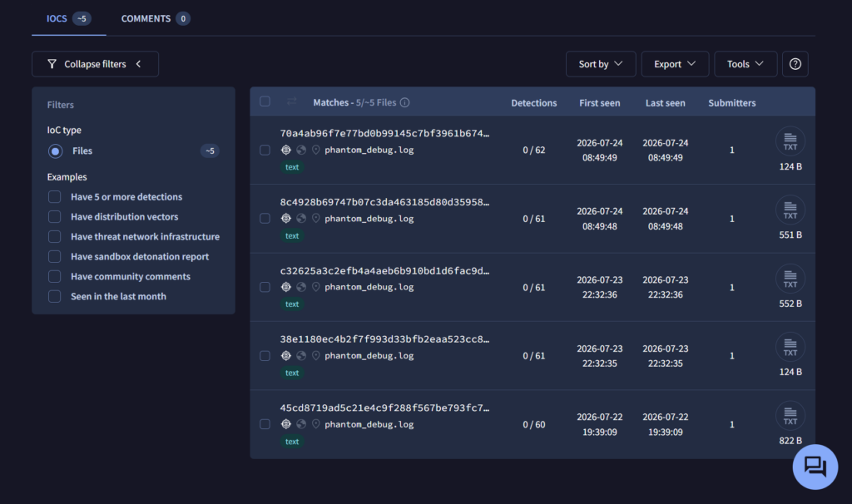Check Have community comments filter

tap(54, 276)
